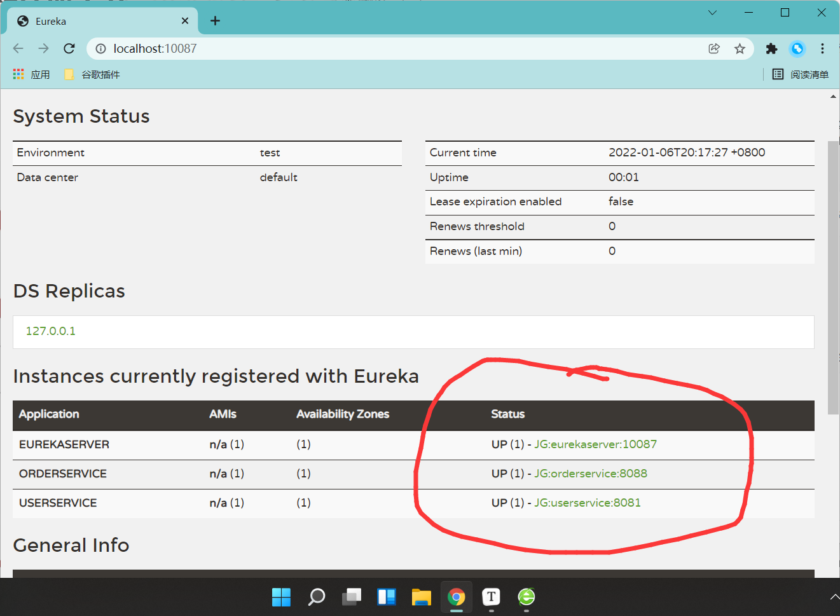The width and height of the screenshot is (840, 616).
Task: Open the Windows Start menu
Action: 281,597
